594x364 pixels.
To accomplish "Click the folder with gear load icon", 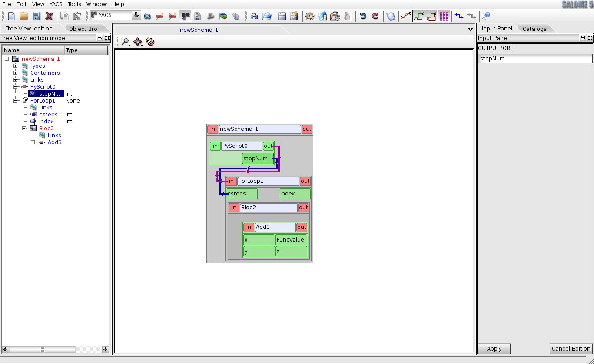I will point(335,16).
